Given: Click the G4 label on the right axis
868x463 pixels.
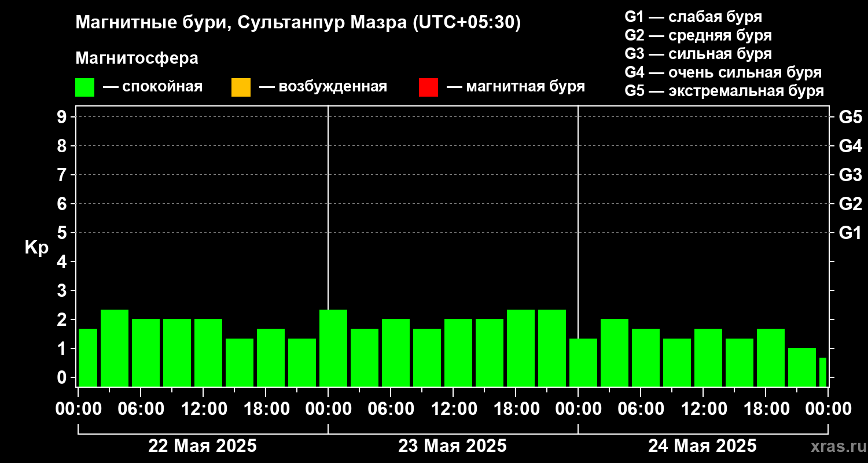Looking at the screenshot, I should (x=850, y=146).
